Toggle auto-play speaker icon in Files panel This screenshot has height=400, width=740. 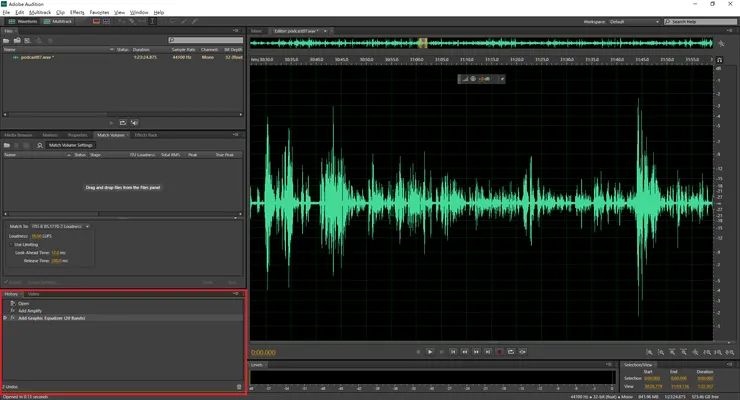[134, 122]
